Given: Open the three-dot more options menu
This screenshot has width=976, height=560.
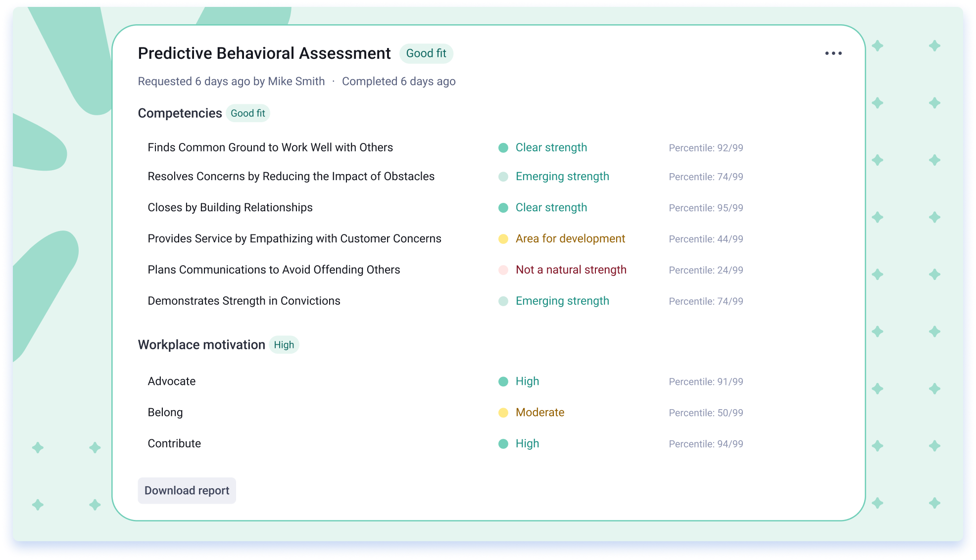Looking at the screenshot, I should click(x=833, y=53).
